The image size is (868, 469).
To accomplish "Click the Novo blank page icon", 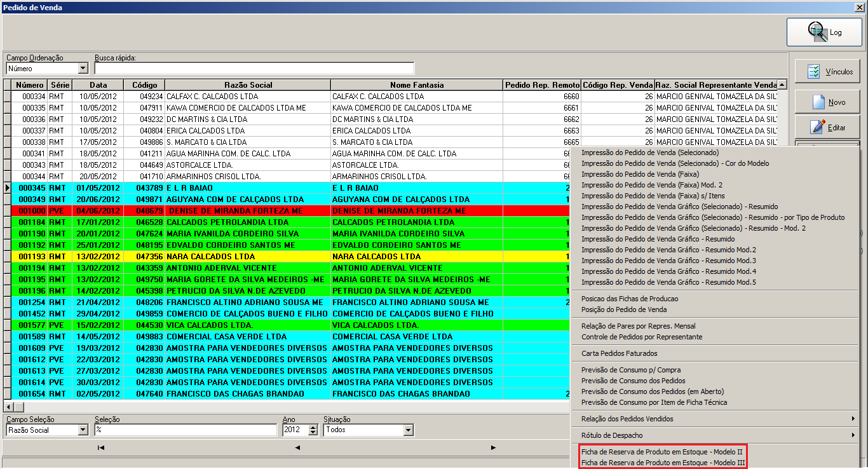I will (x=818, y=102).
